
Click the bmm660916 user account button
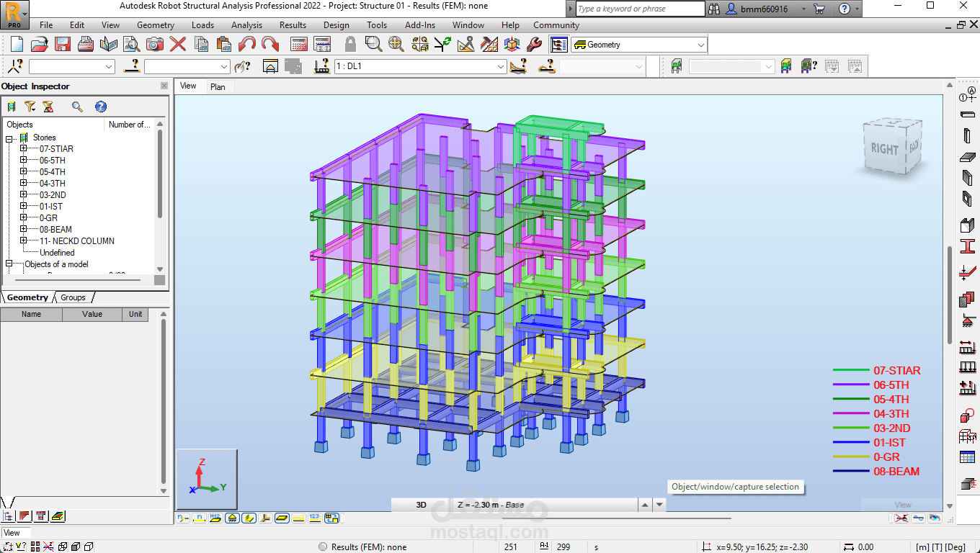765,9
